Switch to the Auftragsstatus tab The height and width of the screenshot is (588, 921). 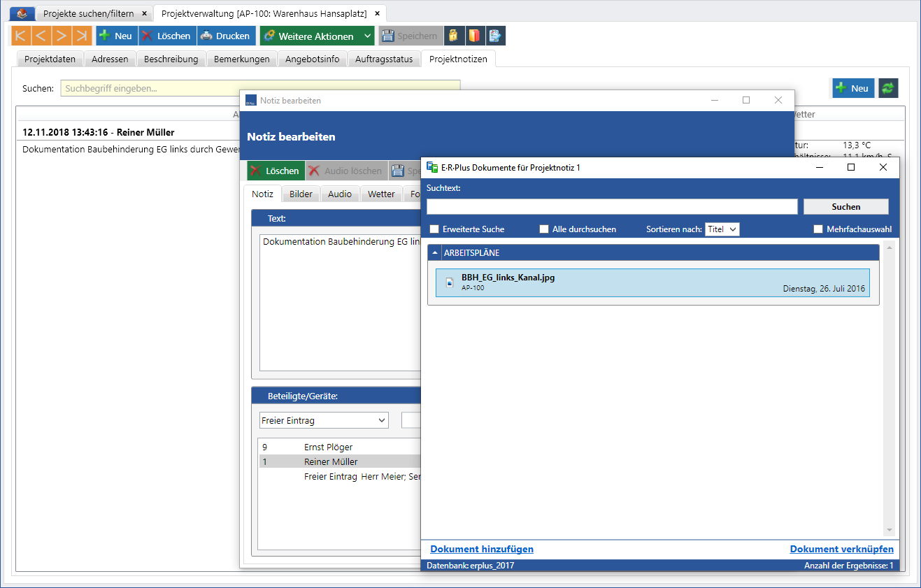tap(384, 59)
